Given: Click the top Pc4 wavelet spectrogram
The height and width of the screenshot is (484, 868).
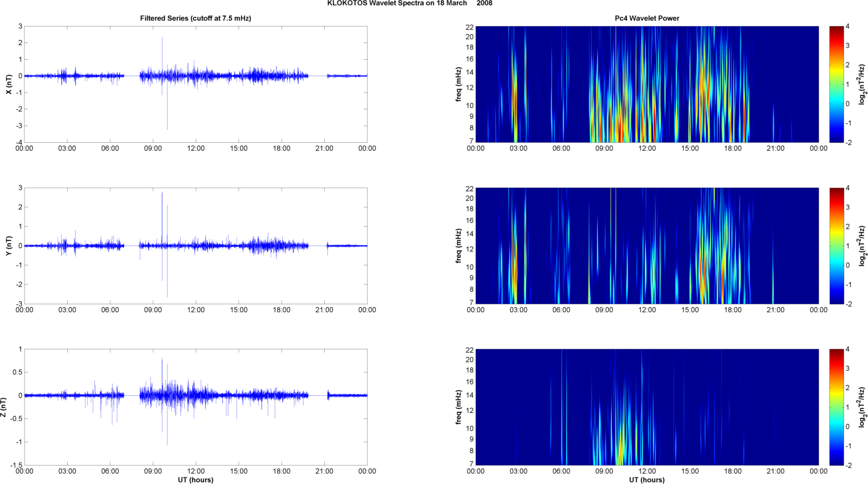Looking at the screenshot, I should [647, 84].
